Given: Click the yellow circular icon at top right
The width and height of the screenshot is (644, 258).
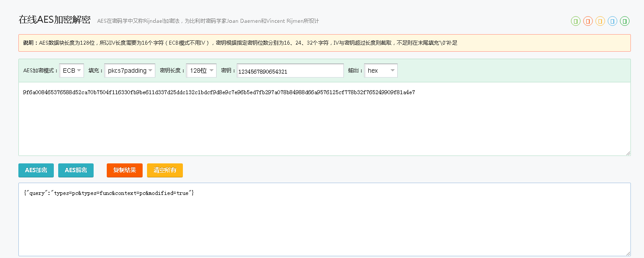Looking at the screenshot, I should (x=600, y=21).
